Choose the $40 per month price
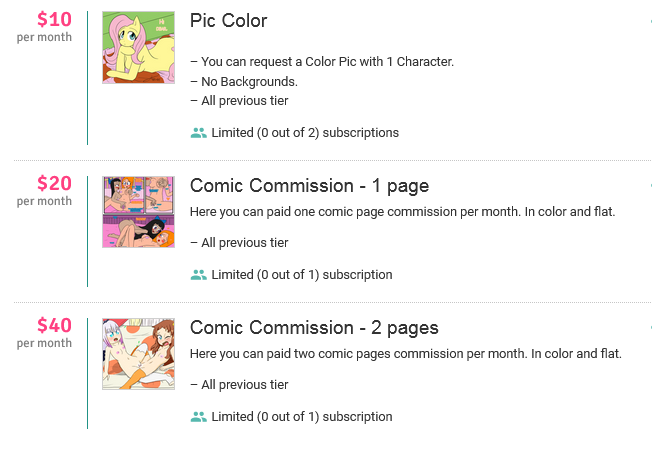Image resolution: width=652 pixels, height=455 pixels. (54, 326)
